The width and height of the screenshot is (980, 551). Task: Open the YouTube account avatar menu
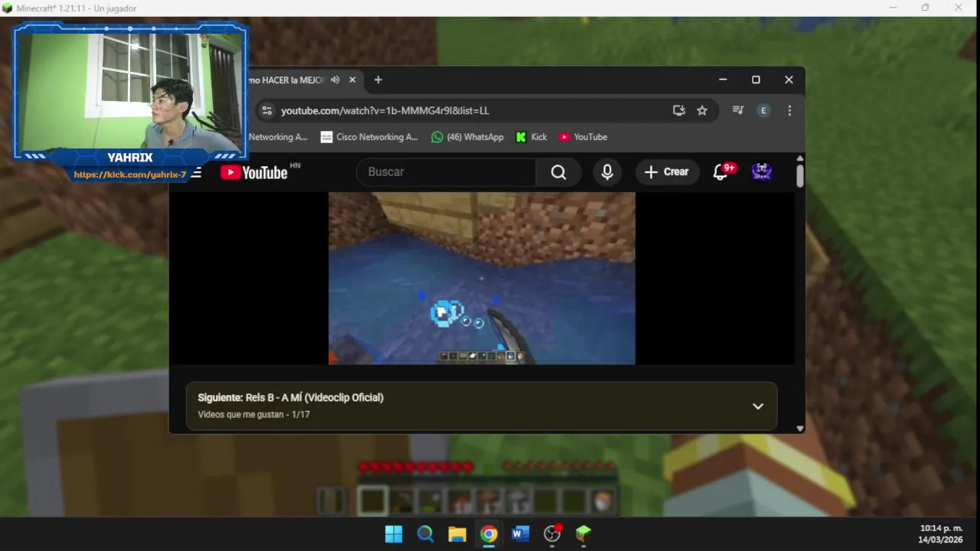762,172
